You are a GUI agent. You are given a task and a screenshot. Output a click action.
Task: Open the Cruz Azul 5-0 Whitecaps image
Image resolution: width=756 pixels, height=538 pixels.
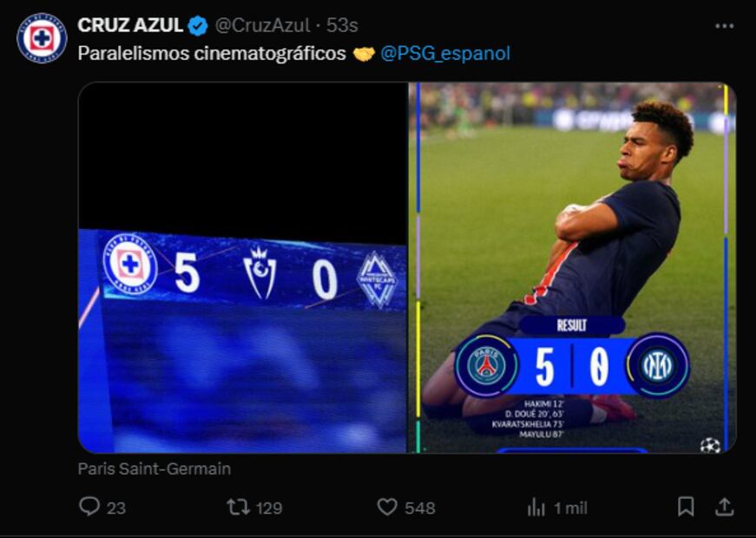(x=242, y=267)
